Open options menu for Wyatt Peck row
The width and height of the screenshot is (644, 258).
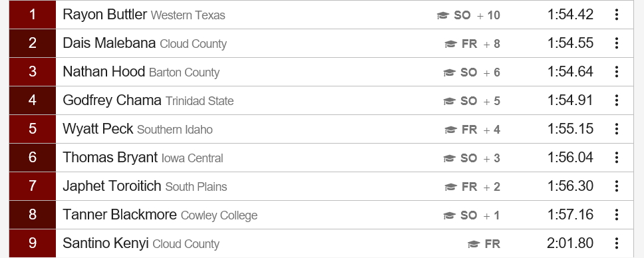point(617,129)
